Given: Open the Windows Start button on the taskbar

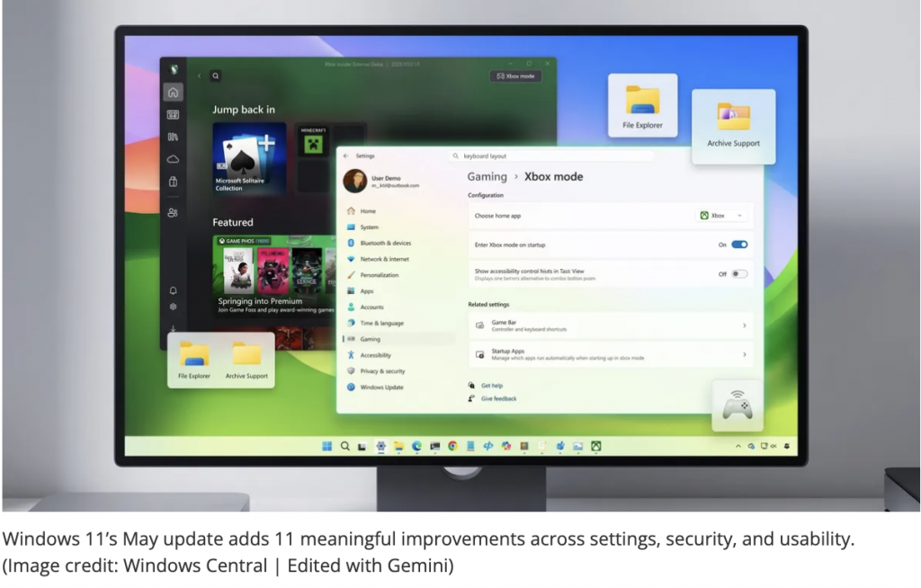Looking at the screenshot, I should click(x=327, y=447).
